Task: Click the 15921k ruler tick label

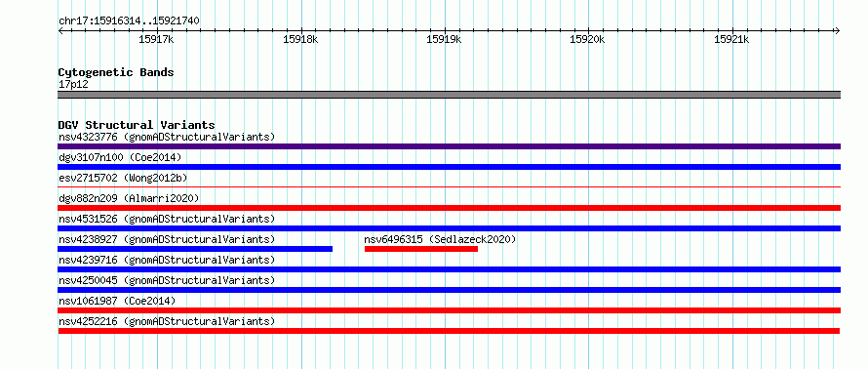Action: click(x=731, y=39)
